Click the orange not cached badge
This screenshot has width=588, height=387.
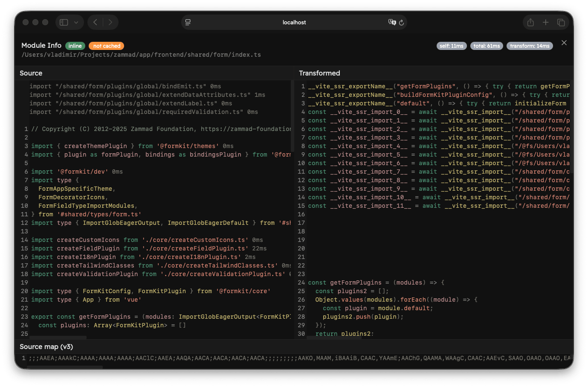pyautogui.click(x=106, y=46)
